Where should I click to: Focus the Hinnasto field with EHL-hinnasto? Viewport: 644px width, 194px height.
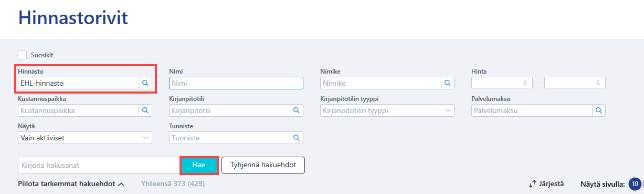(79, 83)
